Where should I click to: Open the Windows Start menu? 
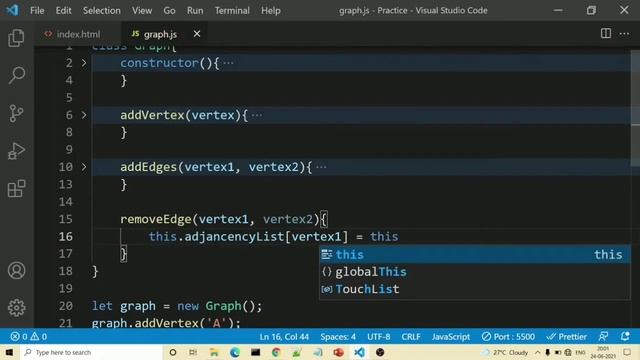(9, 352)
